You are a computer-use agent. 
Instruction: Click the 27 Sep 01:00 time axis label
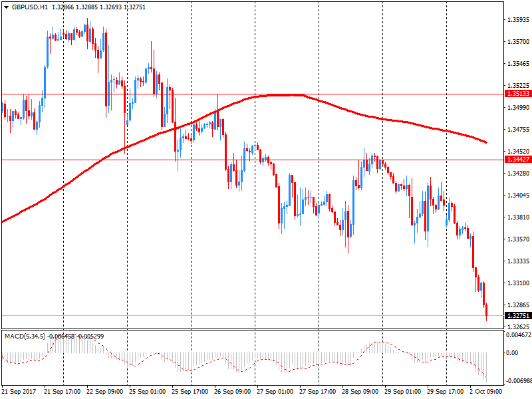(275, 392)
